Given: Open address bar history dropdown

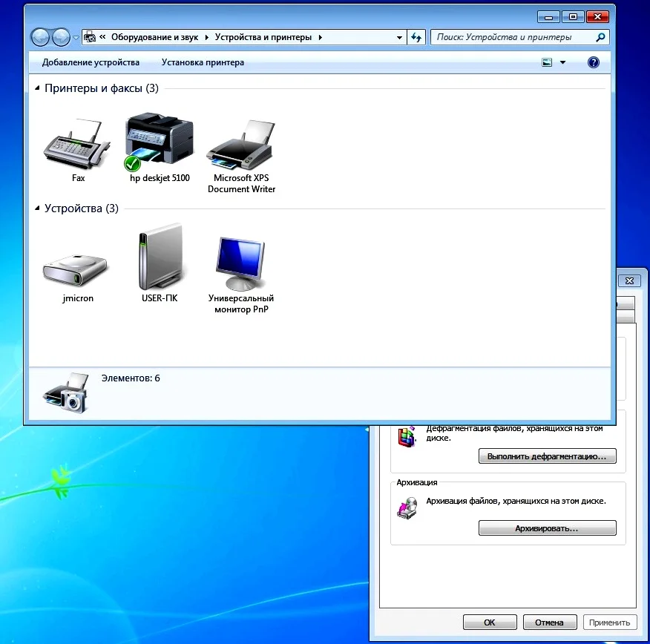Looking at the screenshot, I should [399, 38].
